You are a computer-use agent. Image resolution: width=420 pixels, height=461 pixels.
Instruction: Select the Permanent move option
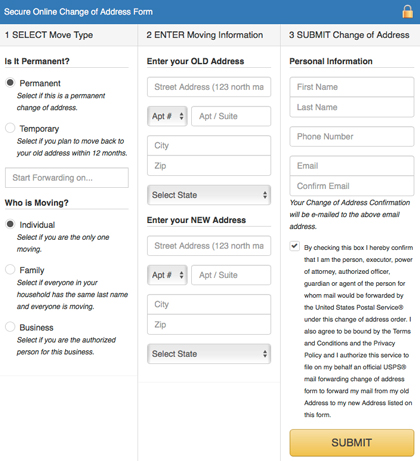[x=10, y=82]
